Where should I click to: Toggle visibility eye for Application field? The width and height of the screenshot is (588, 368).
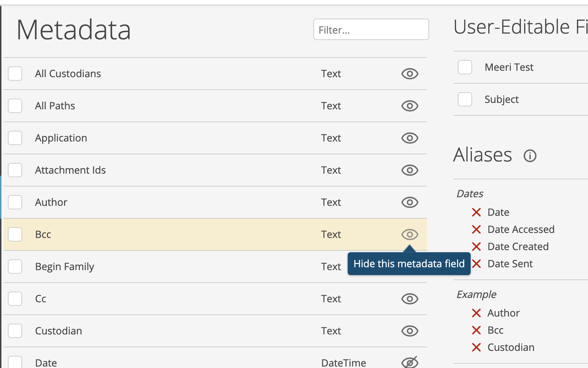point(410,138)
